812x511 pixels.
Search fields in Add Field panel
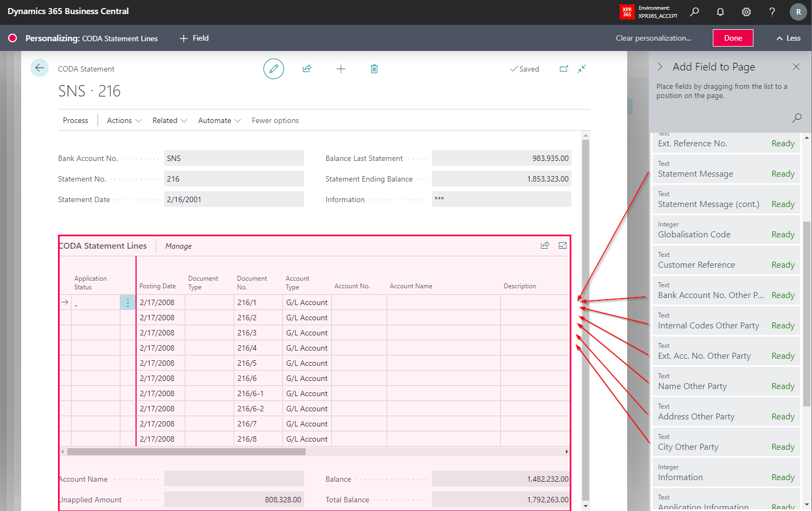[x=796, y=118]
